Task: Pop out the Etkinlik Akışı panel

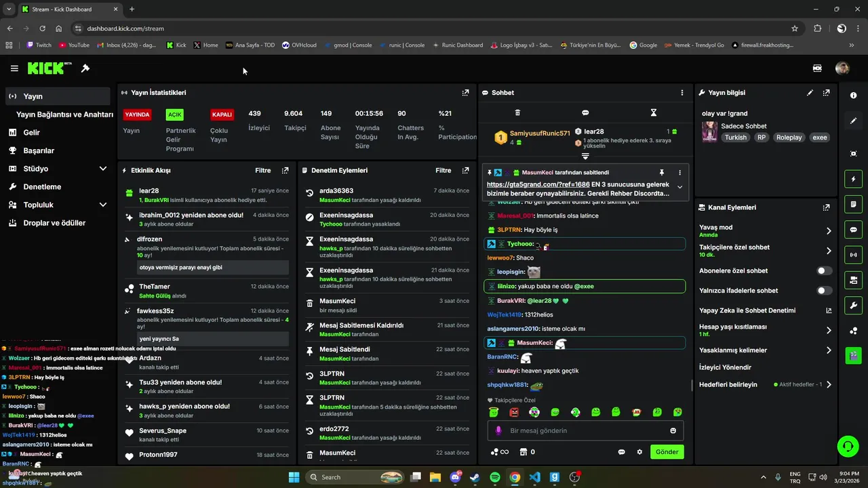Action: point(285,171)
